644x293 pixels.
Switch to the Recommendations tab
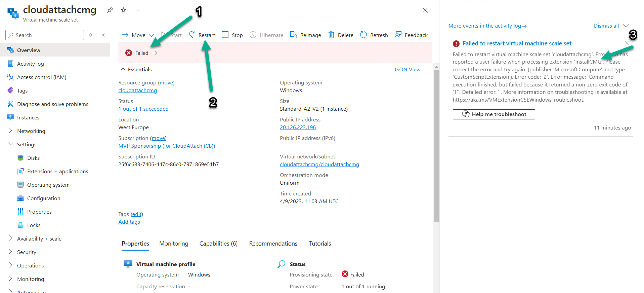click(x=273, y=244)
